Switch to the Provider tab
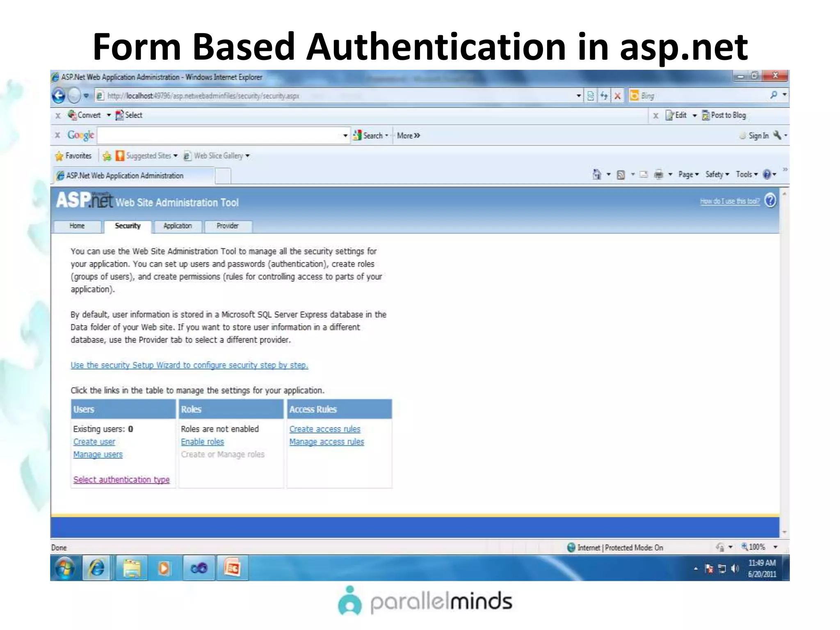Screen dimensions: 840x630 point(228,226)
